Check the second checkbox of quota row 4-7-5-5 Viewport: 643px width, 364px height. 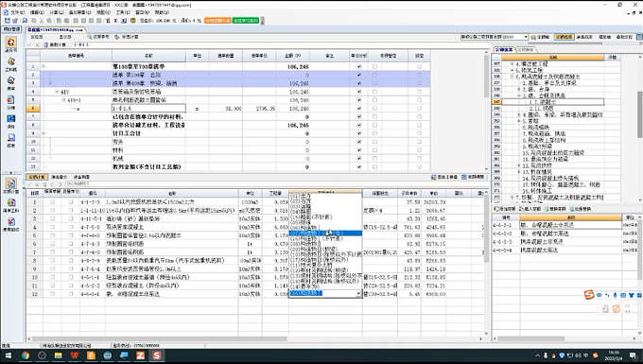pos(71,227)
